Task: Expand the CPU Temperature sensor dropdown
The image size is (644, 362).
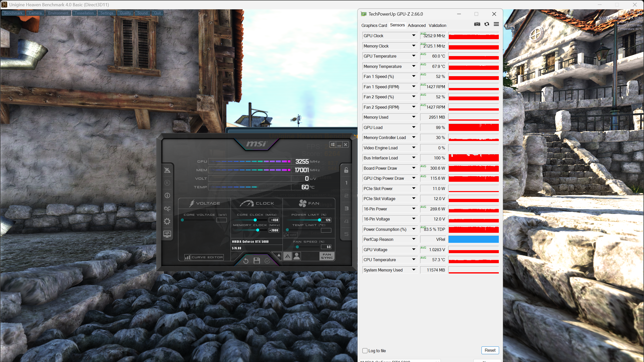Action: pyautogui.click(x=414, y=260)
